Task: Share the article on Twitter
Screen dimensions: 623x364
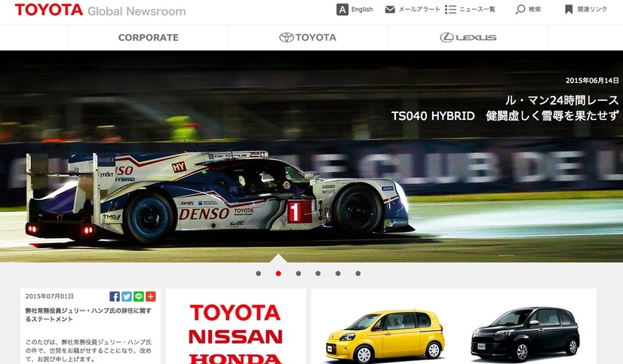Action: coord(127,296)
